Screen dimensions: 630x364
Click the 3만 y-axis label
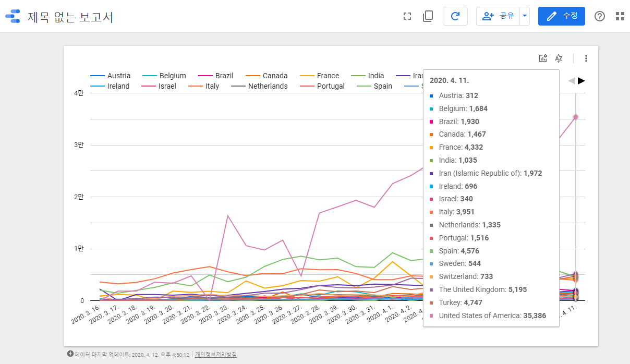[x=78, y=144]
